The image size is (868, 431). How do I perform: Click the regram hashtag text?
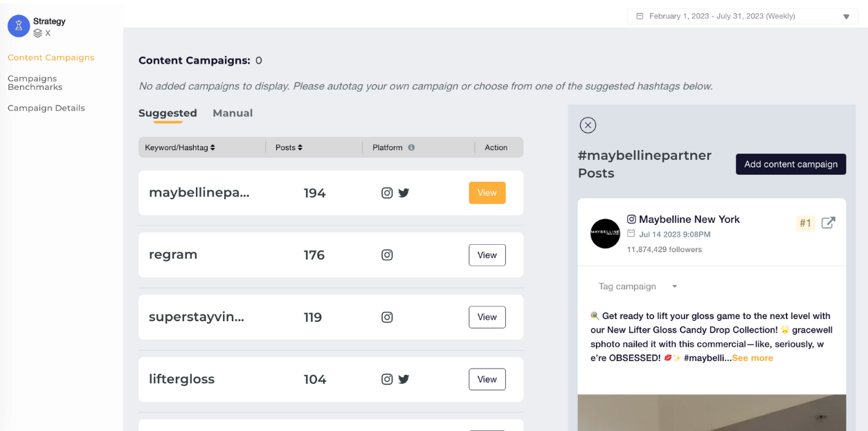[x=173, y=255]
